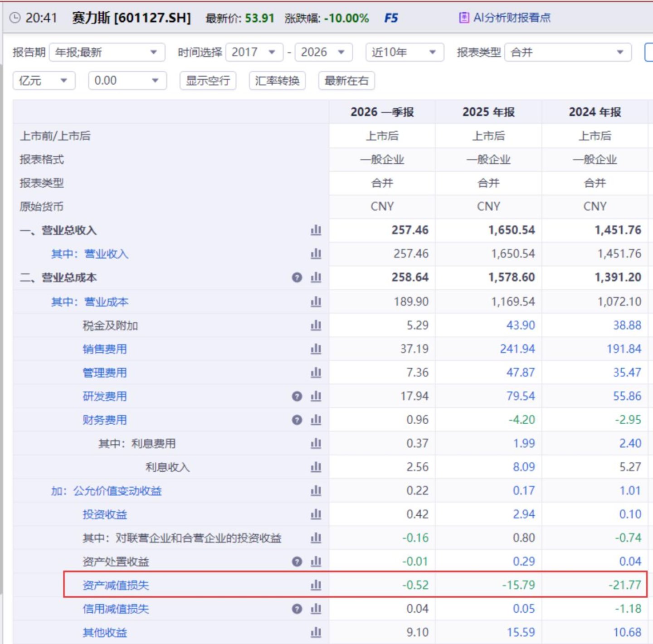The width and height of the screenshot is (653, 644).
Task: Open 其中：营业收入 row link
Action: tap(90, 254)
